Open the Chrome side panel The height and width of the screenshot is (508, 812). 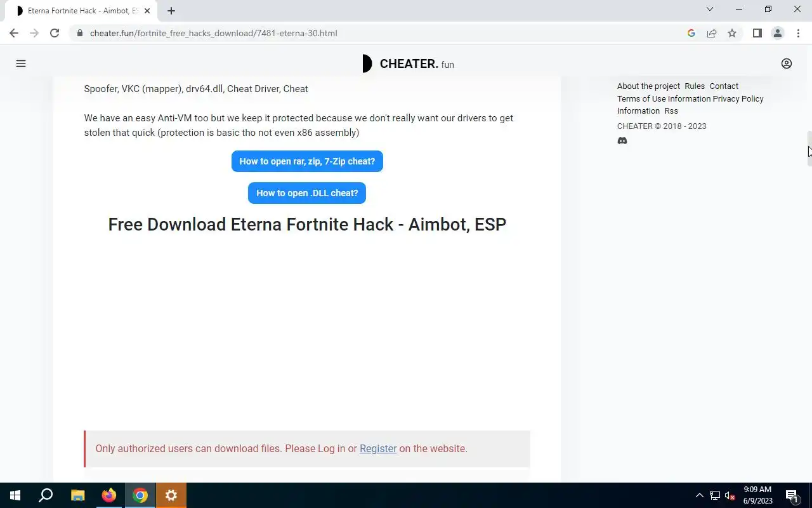(757, 33)
